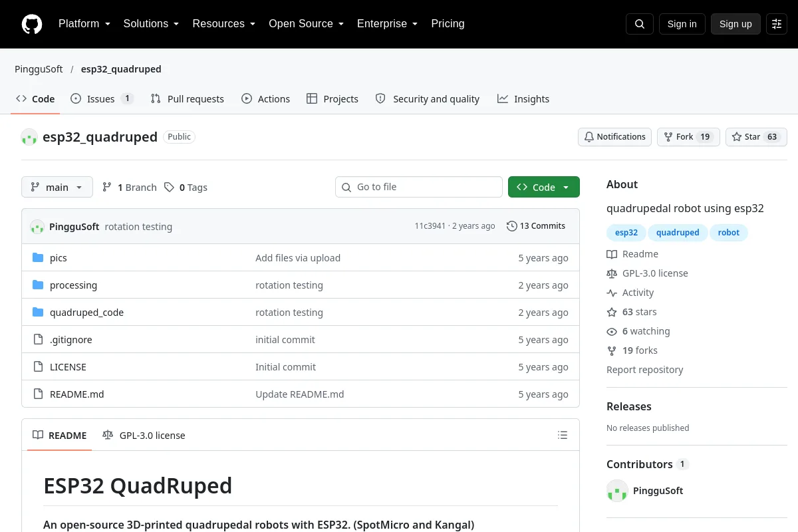Open the Insights tab
This screenshot has height=532, width=798.
[x=523, y=99]
